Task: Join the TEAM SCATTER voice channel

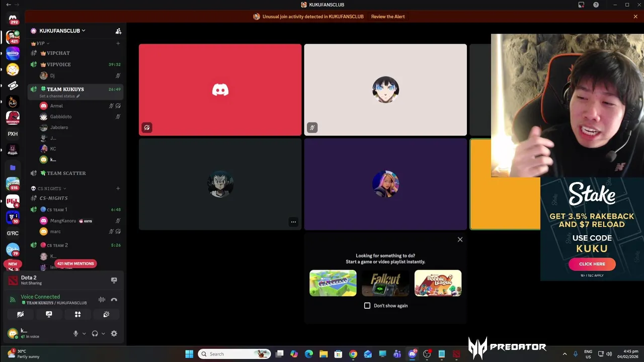Action: click(x=75, y=173)
